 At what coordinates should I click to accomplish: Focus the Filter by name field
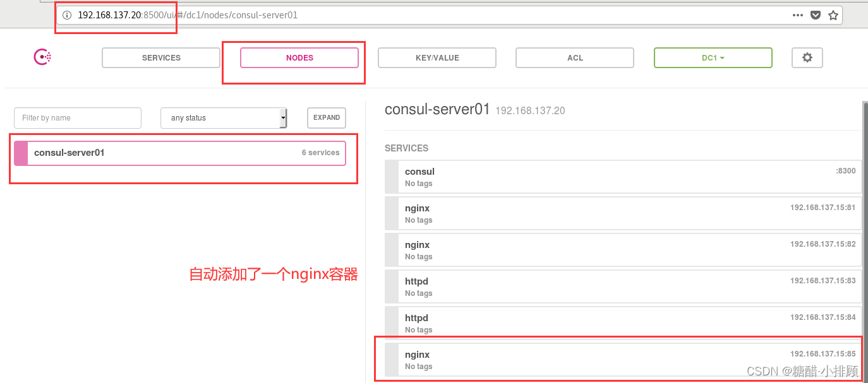pos(78,118)
